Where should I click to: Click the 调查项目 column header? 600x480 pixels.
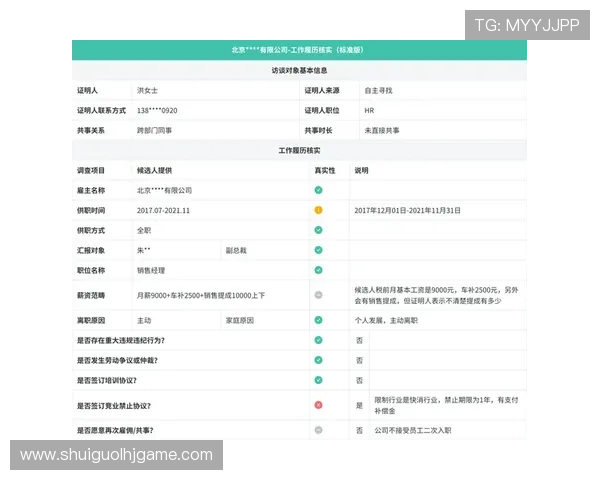click(x=91, y=170)
